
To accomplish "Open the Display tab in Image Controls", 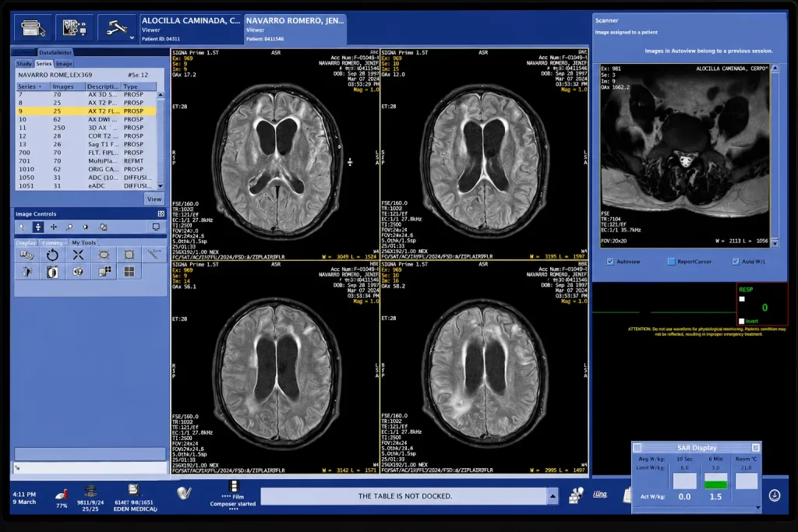I will [x=26, y=242].
